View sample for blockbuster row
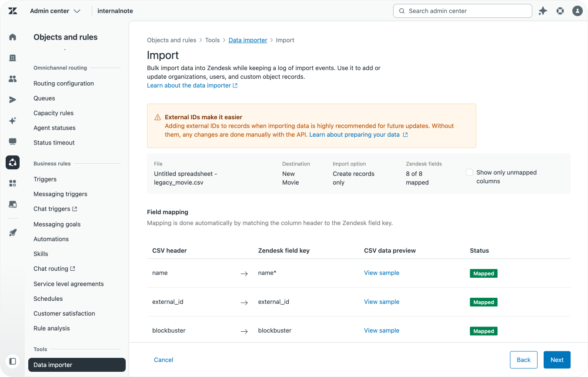This screenshot has width=588, height=377. tap(381, 330)
